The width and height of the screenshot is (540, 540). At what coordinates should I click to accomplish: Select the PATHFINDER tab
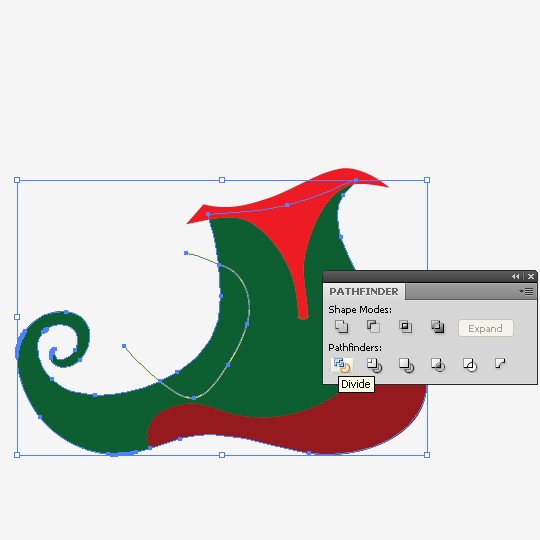click(364, 292)
